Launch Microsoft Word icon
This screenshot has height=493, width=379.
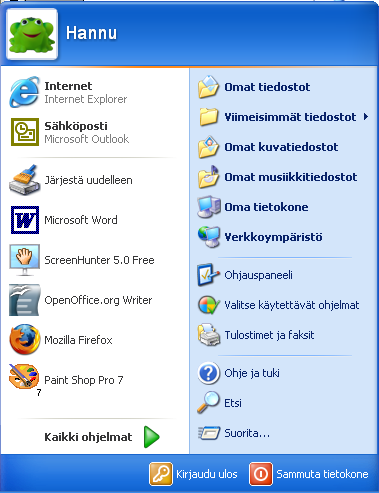[x=25, y=220]
